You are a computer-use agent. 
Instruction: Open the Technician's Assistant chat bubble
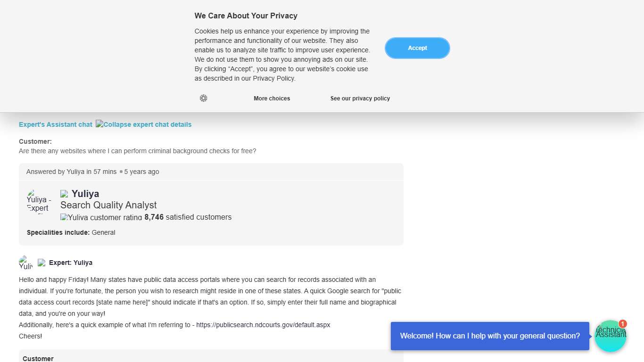tap(611, 336)
